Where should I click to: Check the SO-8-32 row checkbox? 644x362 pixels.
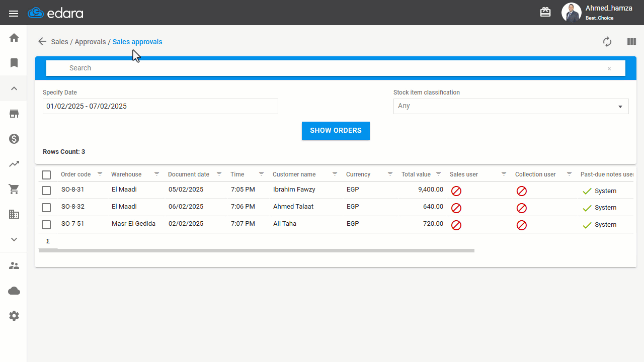46,208
